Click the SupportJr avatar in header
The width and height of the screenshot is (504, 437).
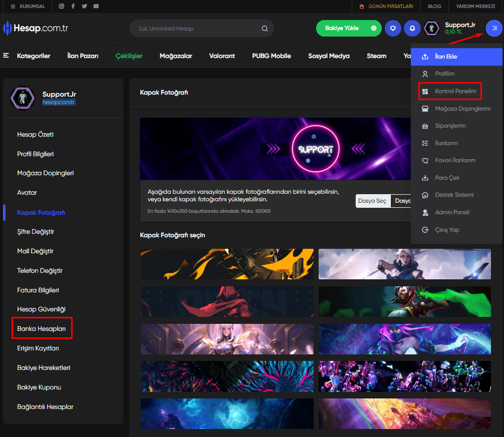[431, 28]
